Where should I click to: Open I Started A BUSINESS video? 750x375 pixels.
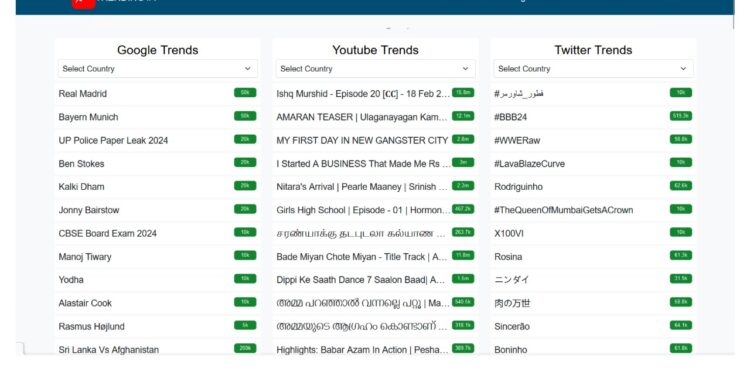pyautogui.click(x=363, y=164)
